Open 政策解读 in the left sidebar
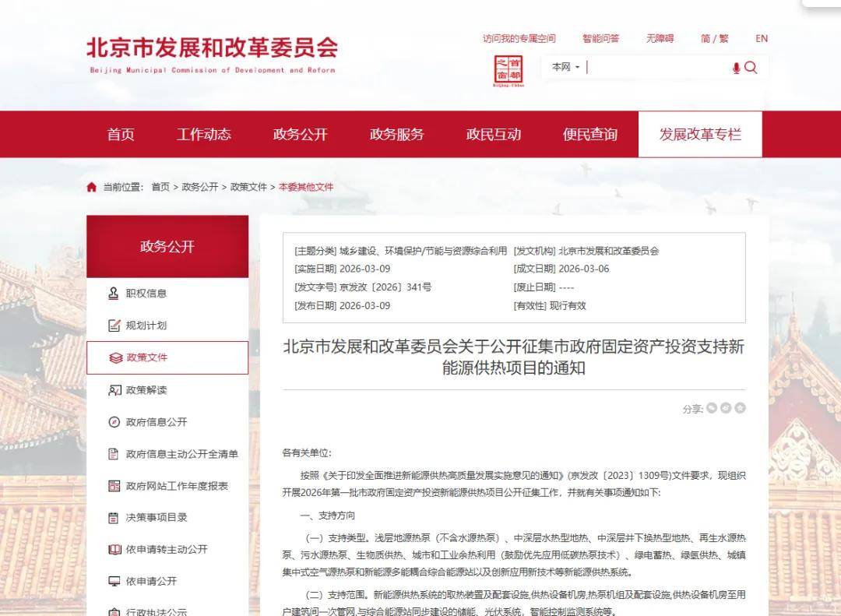Viewport: 841px width, 616px height. pos(146,390)
